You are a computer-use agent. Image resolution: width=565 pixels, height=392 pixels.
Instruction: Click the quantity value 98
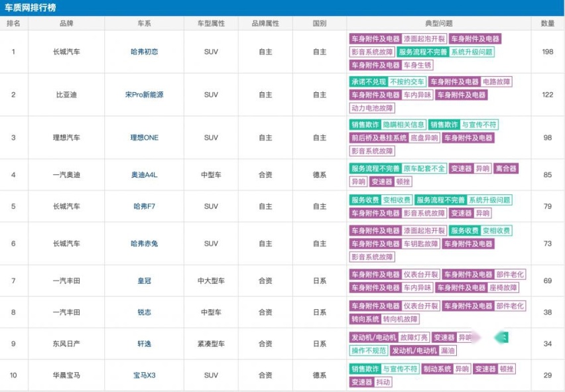[x=547, y=137]
